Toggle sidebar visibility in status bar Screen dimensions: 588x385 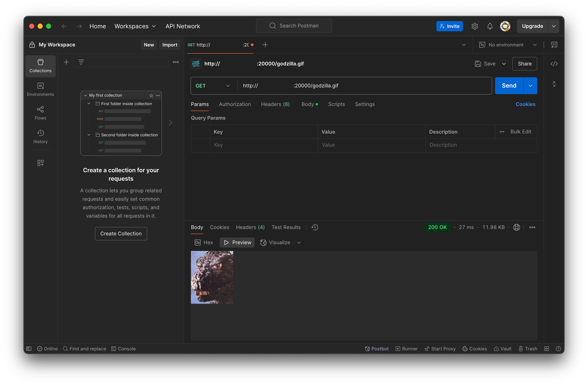pyautogui.click(x=29, y=348)
